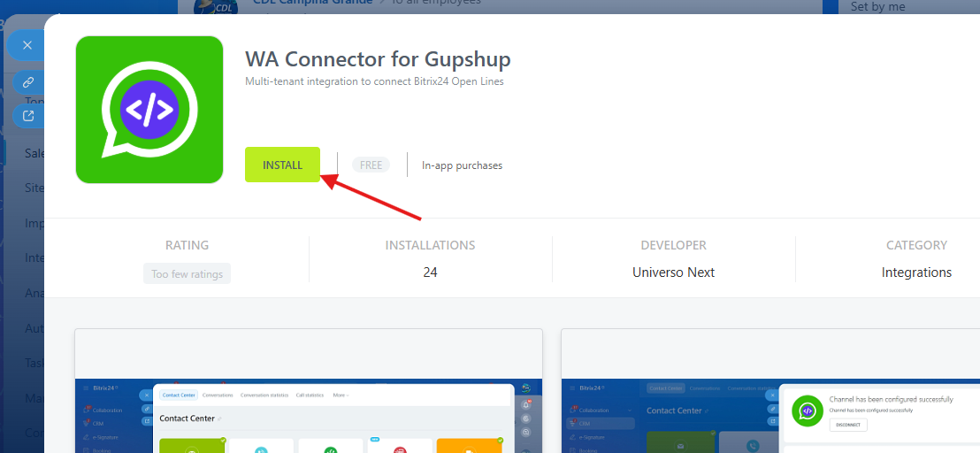Open app page in new window
The height and width of the screenshot is (453, 980).
[x=29, y=116]
